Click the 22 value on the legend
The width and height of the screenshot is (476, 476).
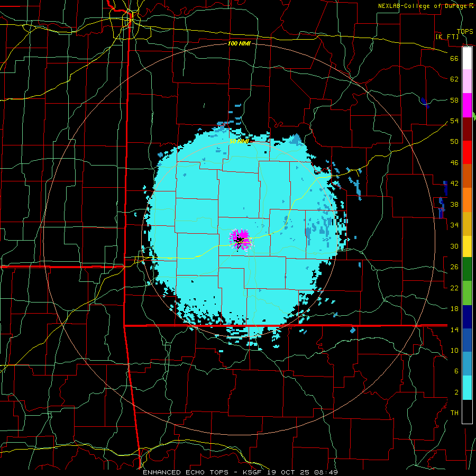pos(454,288)
